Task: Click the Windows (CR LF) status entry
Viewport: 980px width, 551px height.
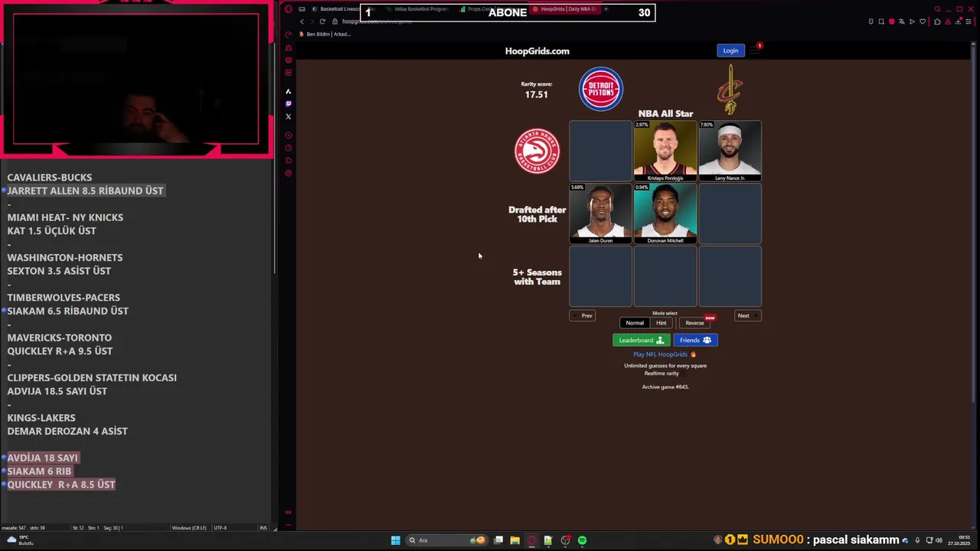Action: (x=188, y=528)
